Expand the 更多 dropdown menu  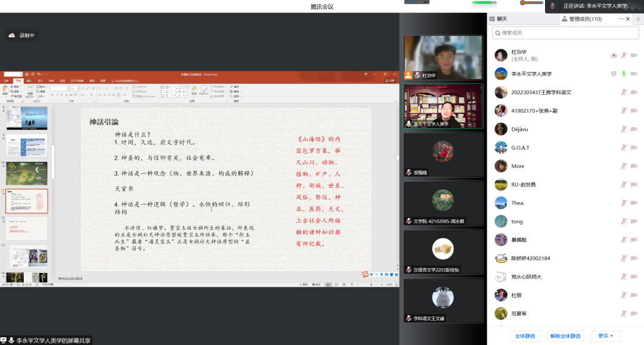pos(605,336)
